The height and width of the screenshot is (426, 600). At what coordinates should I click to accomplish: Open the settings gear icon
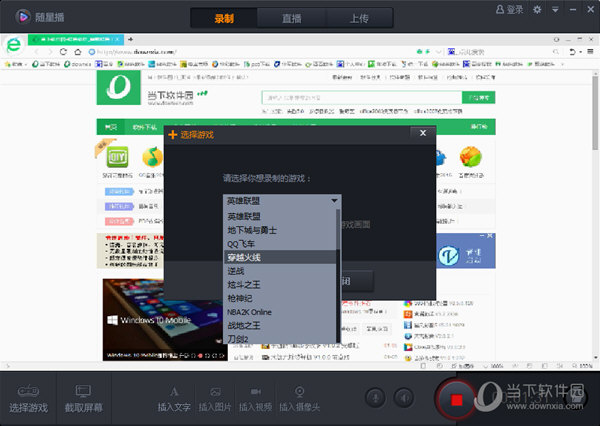[538, 10]
